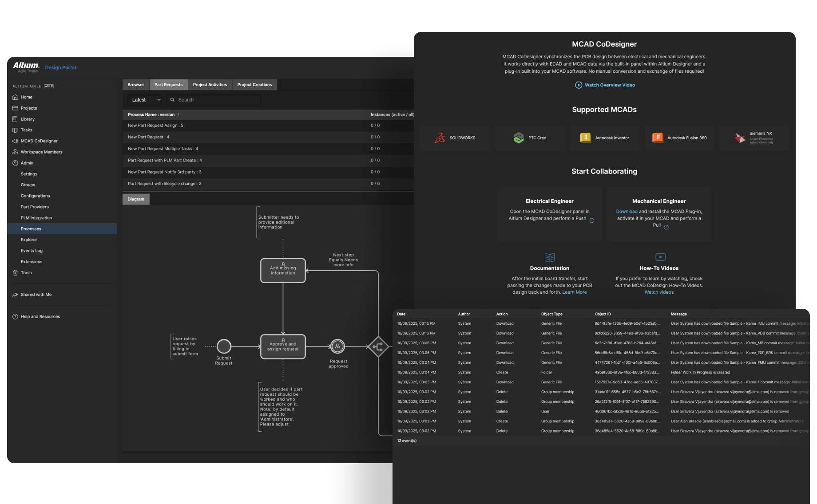Click the Download link for MCAD Plug-in

[x=627, y=212]
